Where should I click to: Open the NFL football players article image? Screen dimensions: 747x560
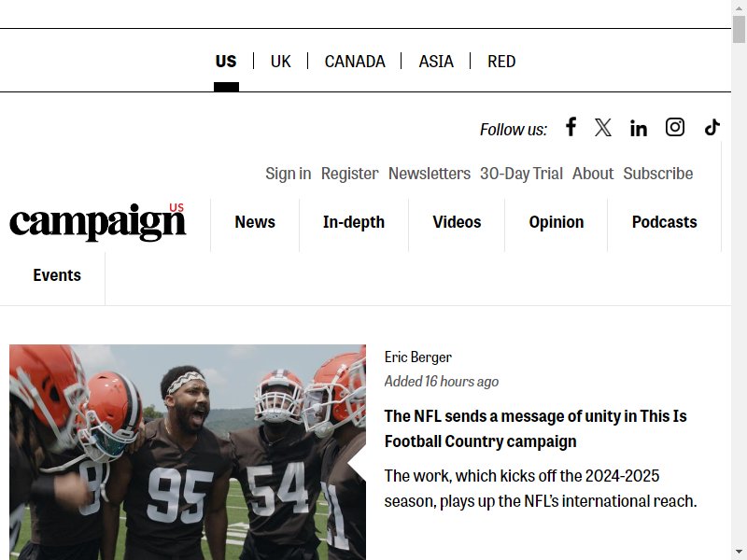click(x=188, y=452)
